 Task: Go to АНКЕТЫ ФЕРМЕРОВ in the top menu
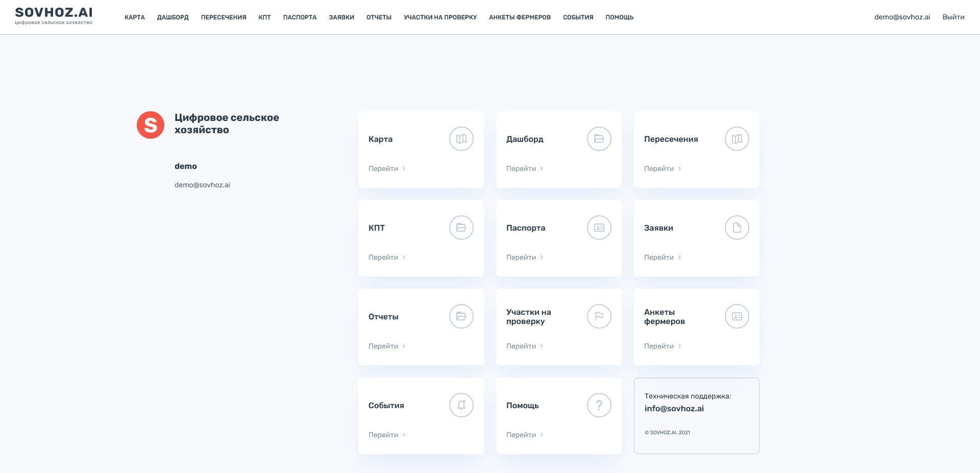coord(520,17)
